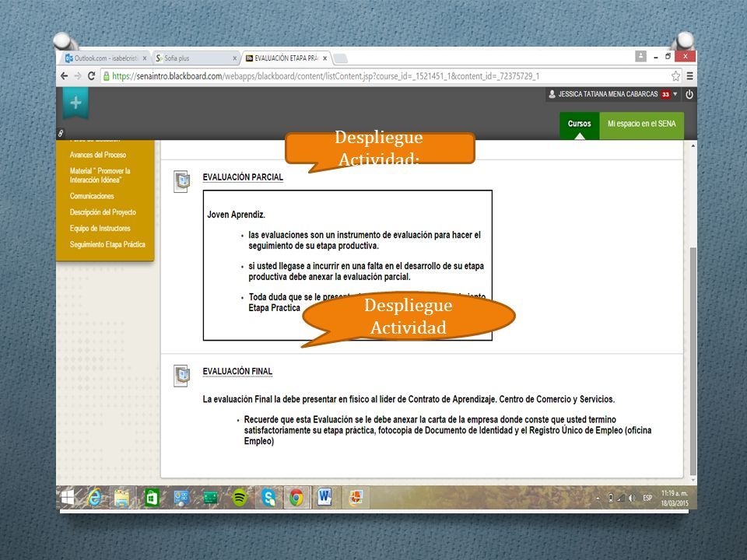Click the Blackboard logout power icon
This screenshot has height=560, width=747.
(689, 94)
